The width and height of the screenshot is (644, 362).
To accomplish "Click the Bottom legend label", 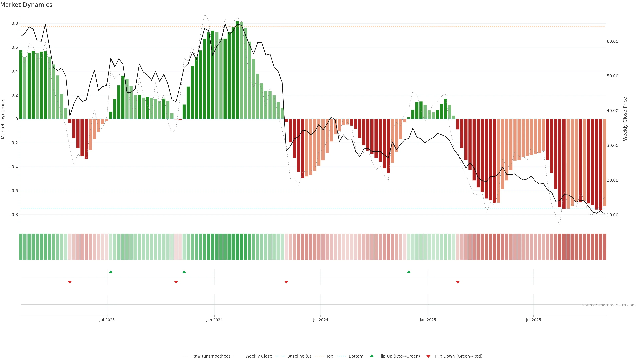I will (356, 356).
